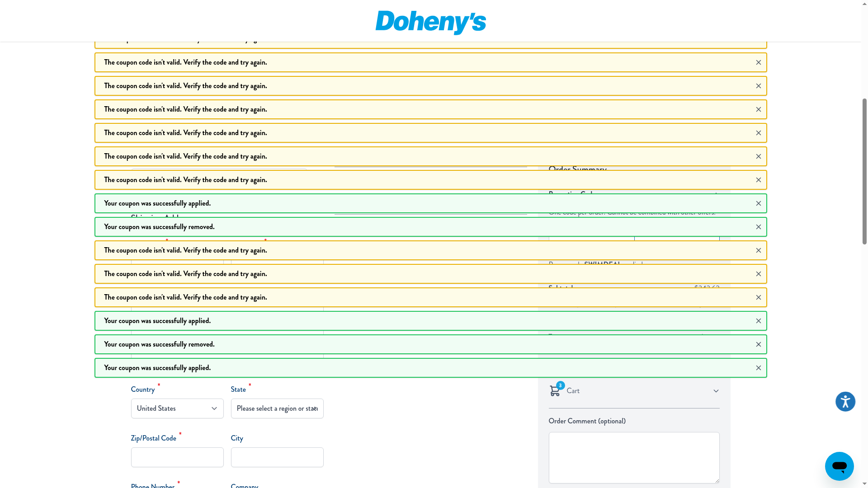Click the Zip/Postal Code field

(177, 457)
